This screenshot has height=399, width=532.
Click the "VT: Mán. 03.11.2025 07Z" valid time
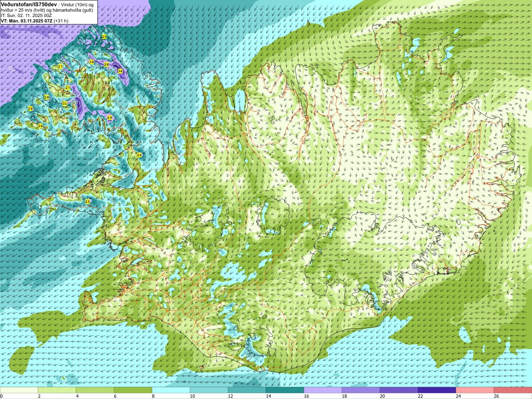tap(27, 21)
